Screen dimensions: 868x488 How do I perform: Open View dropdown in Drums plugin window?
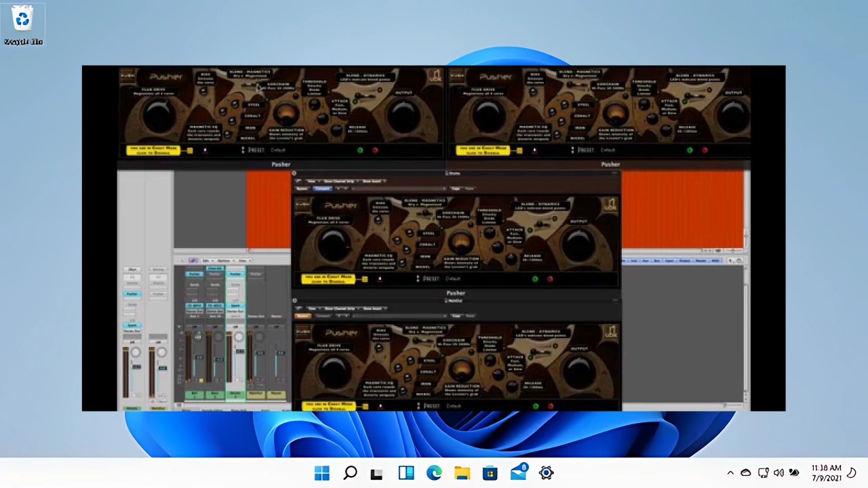point(313,181)
